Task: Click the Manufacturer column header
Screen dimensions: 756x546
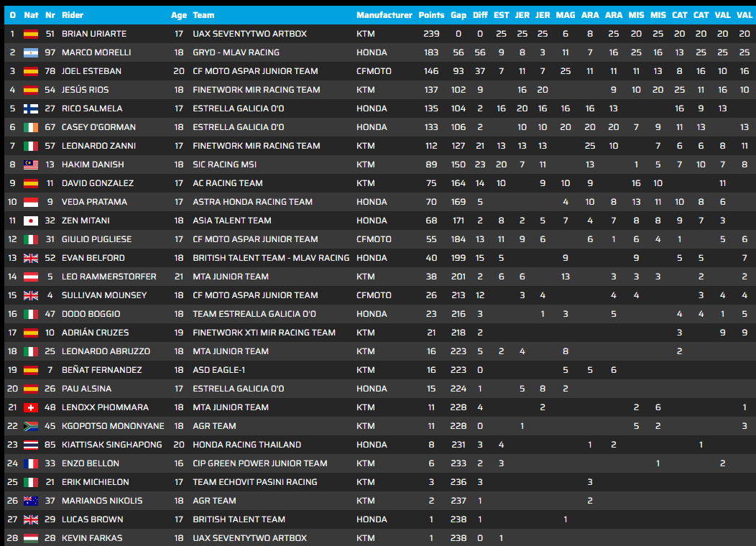Action: click(384, 15)
